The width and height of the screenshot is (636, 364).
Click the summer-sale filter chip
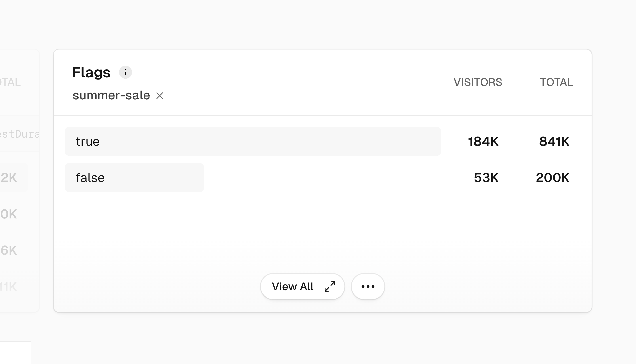(111, 95)
